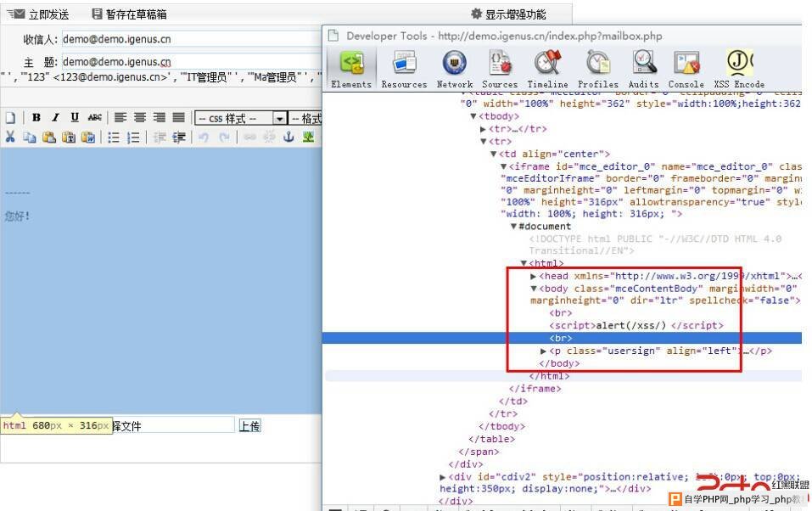Open the Audits panel
The width and height of the screenshot is (812, 511).
pyautogui.click(x=643, y=69)
